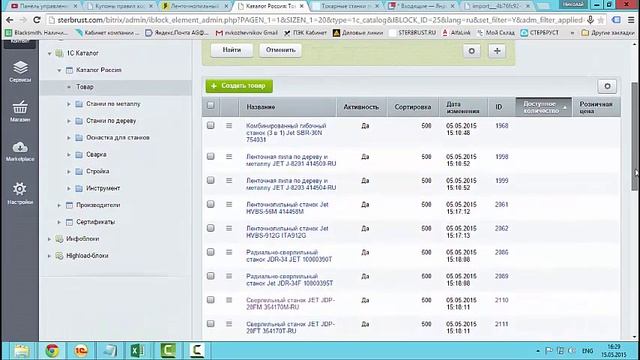Viewport: 640px width, 360px height.
Task: Expand Станки по металлу folder
Action: 69,104
